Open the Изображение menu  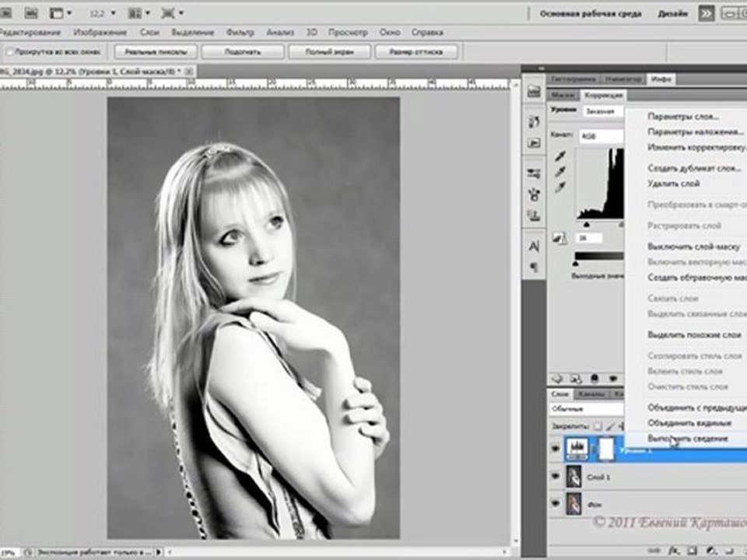pyautogui.click(x=100, y=33)
